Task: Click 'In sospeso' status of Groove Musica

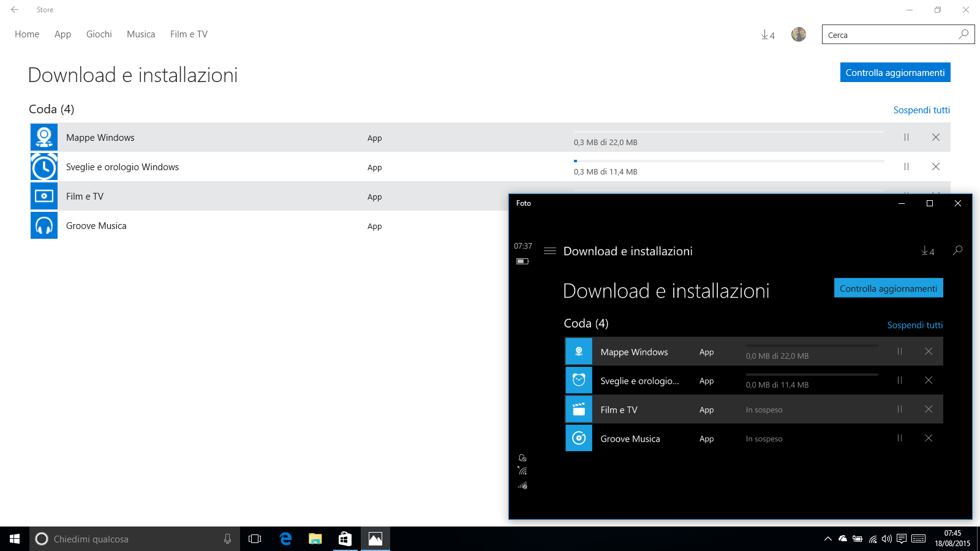Action: click(x=764, y=439)
